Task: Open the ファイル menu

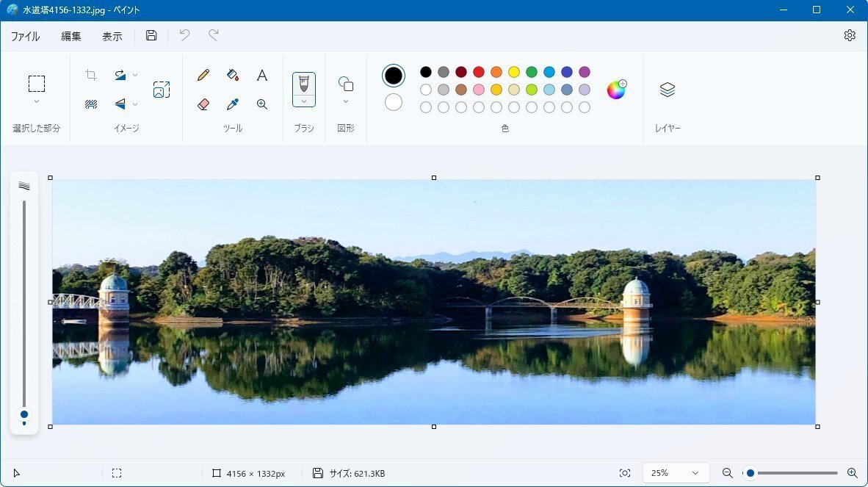Action: point(26,36)
